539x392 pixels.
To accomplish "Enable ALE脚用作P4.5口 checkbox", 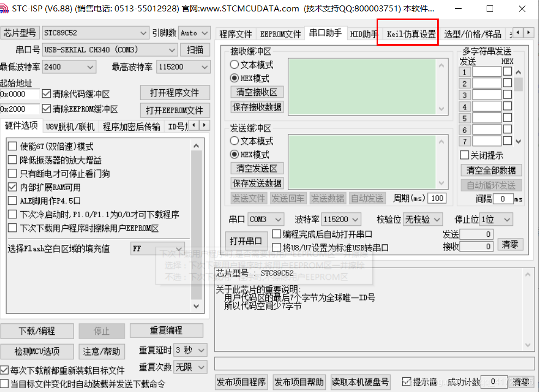I will [13, 200].
